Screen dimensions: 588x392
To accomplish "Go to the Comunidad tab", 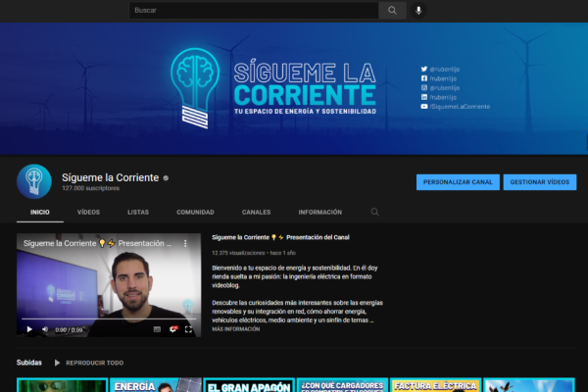I will click(195, 213).
